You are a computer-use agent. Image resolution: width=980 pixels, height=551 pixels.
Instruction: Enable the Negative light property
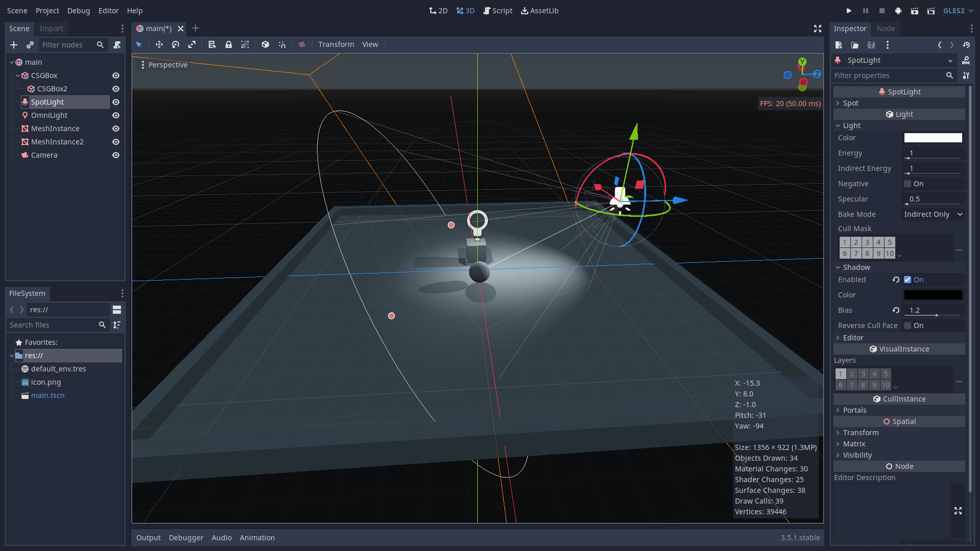pyautogui.click(x=907, y=184)
